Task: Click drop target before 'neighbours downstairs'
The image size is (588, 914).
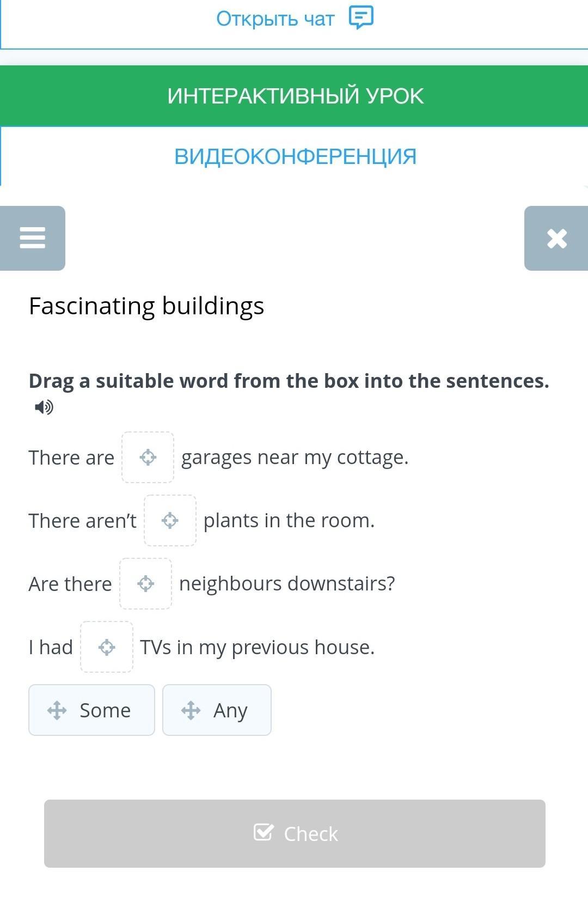Action: [x=145, y=584]
